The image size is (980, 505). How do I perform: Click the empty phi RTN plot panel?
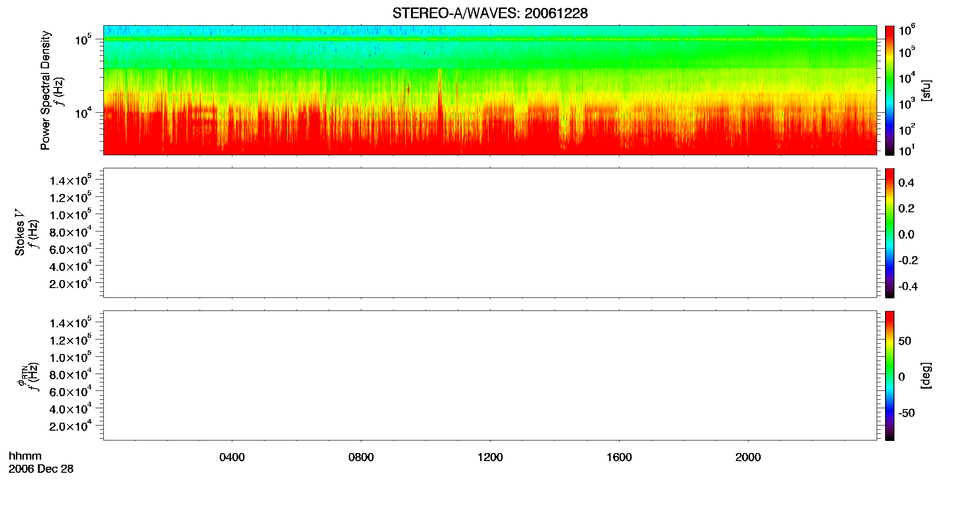click(x=490, y=375)
